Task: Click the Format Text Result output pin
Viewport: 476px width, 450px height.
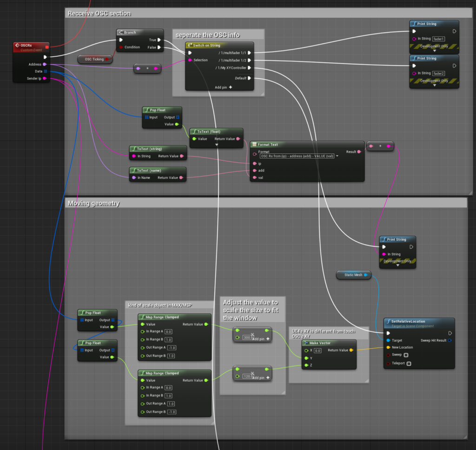Action: 359,152
